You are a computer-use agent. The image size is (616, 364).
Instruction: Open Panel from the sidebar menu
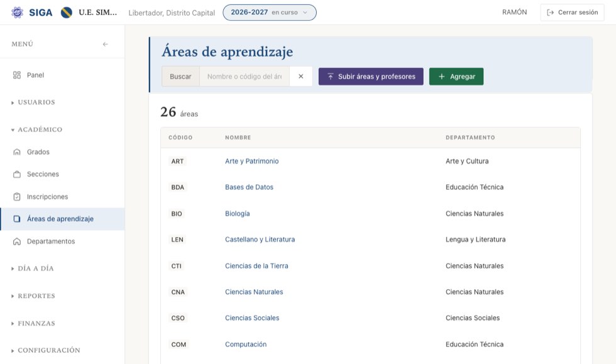pyautogui.click(x=62, y=75)
